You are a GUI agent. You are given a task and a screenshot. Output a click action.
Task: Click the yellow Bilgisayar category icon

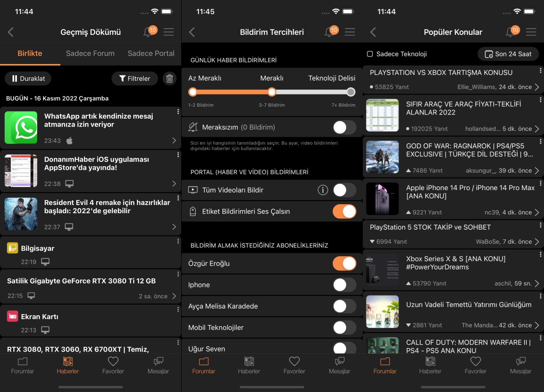pos(13,248)
